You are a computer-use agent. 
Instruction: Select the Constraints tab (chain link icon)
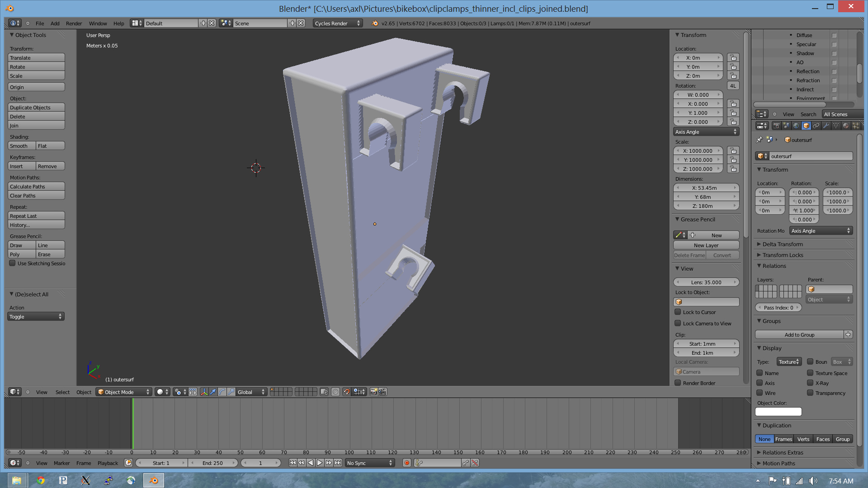[816, 126]
